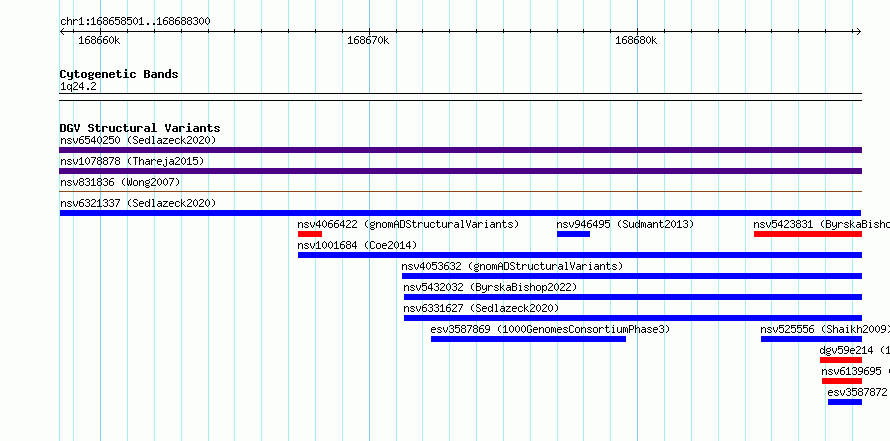
Task: Select the blue nsv5432032 variant bar
Action: pyautogui.click(x=633, y=297)
